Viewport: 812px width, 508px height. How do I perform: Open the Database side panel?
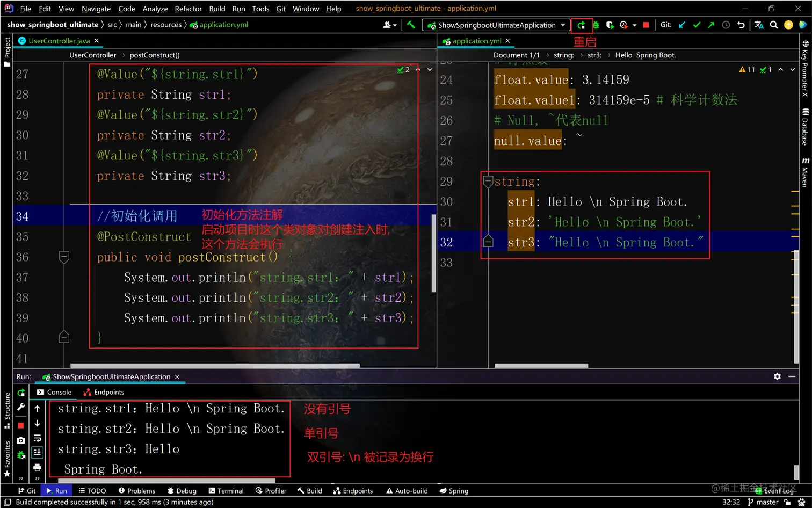point(805,127)
